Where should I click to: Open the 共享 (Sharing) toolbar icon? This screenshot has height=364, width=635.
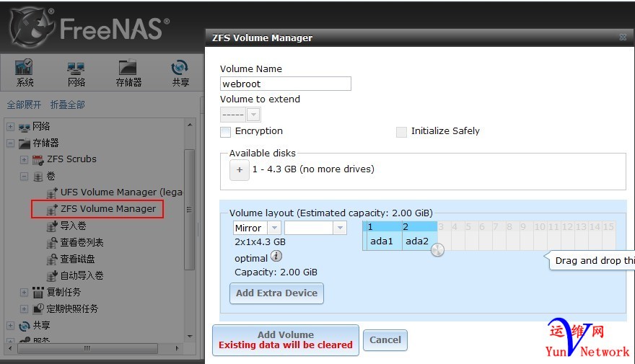point(180,74)
